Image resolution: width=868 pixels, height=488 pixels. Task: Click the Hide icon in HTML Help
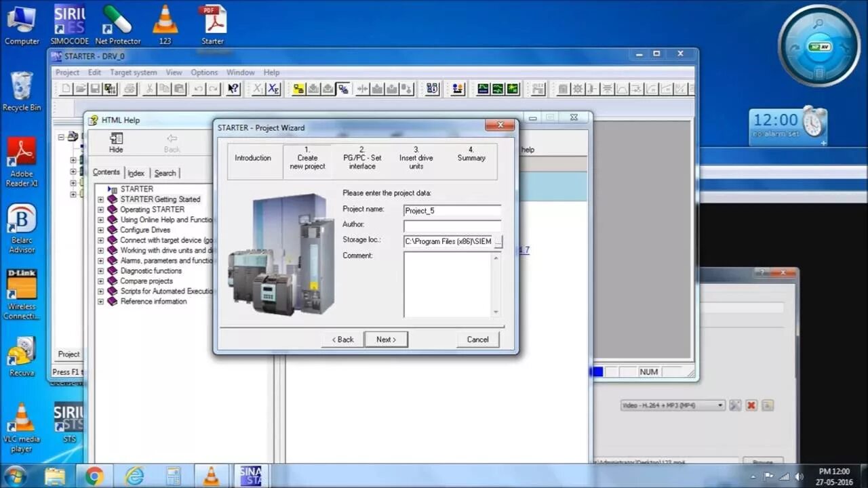116,142
